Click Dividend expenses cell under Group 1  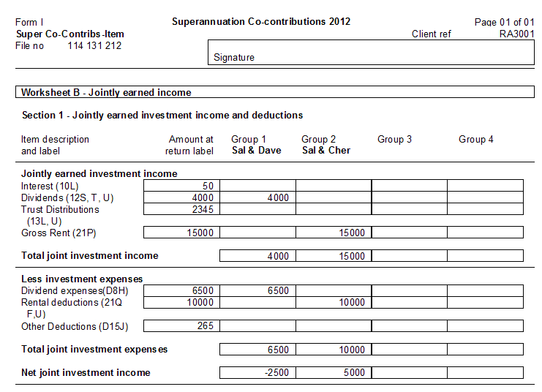[257, 290]
